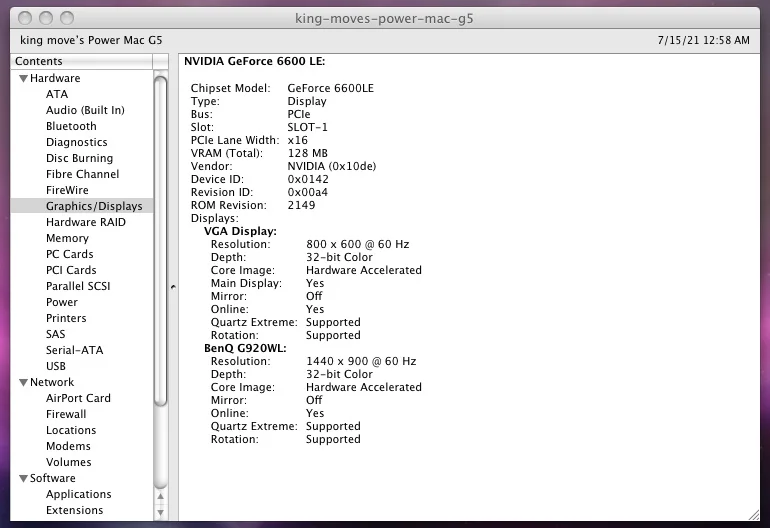The width and height of the screenshot is (770, 528).
Task: Select SAS hardware entry
Action: [55, 334]
